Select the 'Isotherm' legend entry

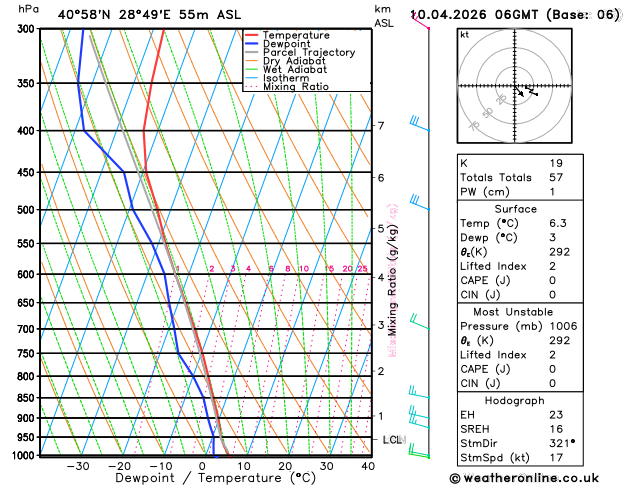coord(286,78)
